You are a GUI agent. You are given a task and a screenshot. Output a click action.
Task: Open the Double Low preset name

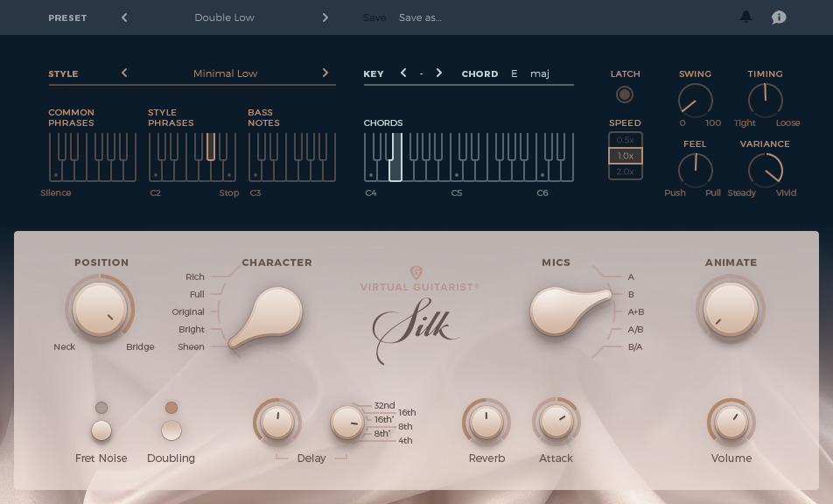pos(225,17)
